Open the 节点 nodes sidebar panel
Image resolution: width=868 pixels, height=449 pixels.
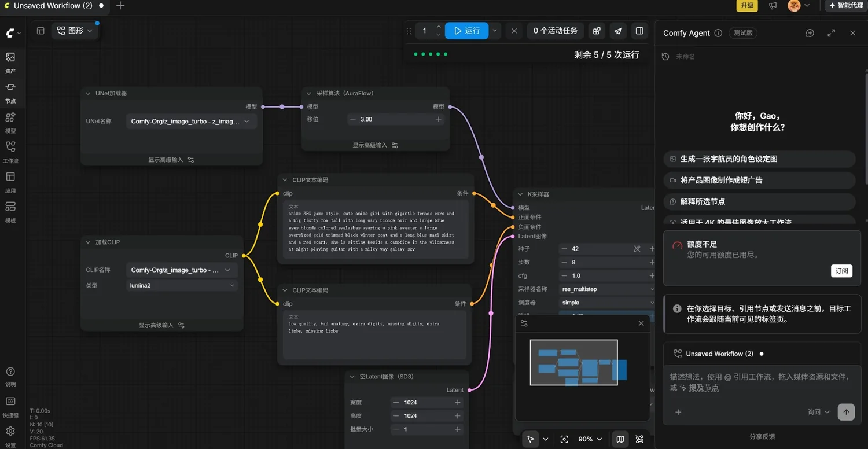click(x=10, y=93)
